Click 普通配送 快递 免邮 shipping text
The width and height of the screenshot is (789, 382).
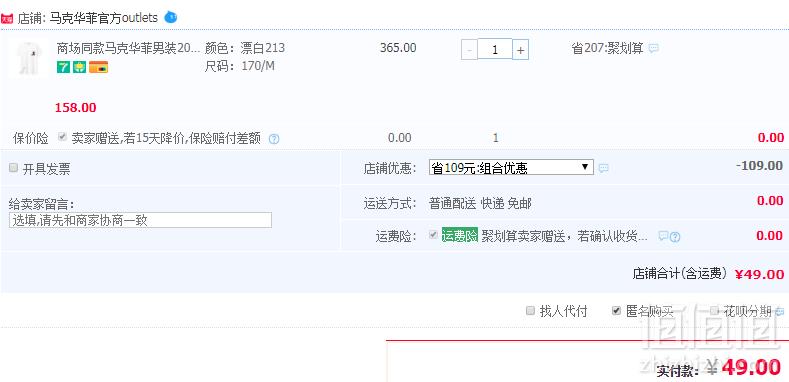pyautogui.click(x=480, y=204)
